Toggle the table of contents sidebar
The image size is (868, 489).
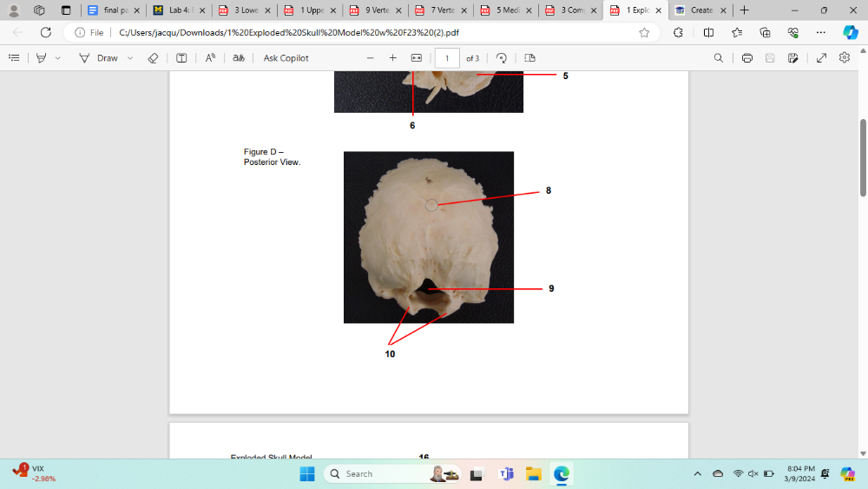(x=14, y=58)
